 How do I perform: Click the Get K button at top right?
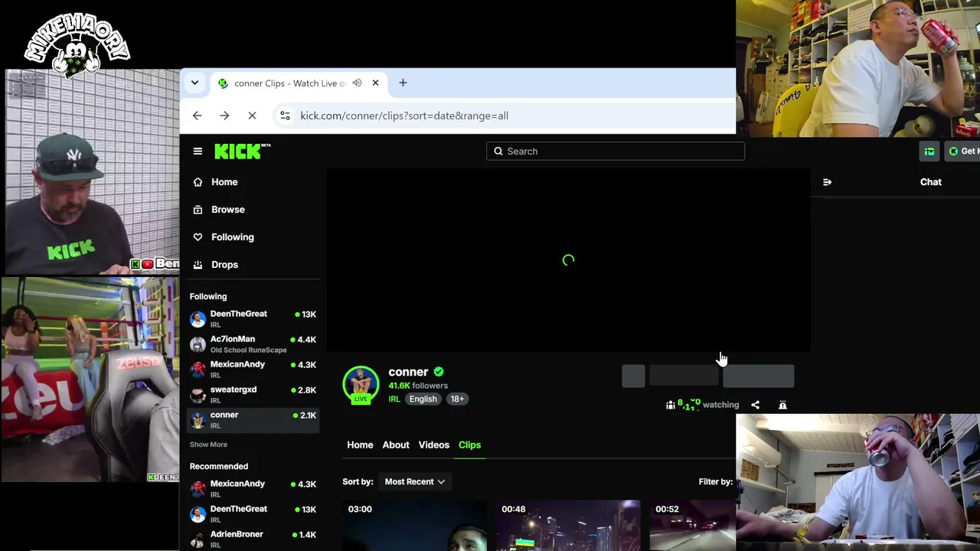[962, 152]
